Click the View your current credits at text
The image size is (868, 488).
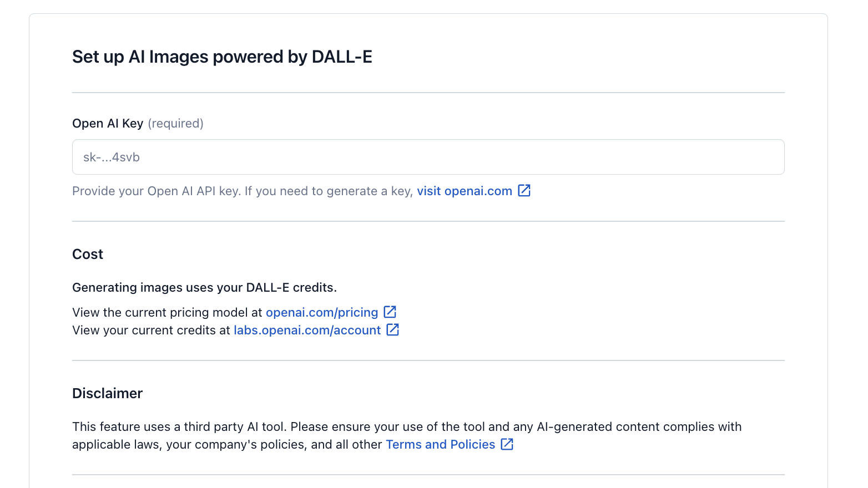151,331
